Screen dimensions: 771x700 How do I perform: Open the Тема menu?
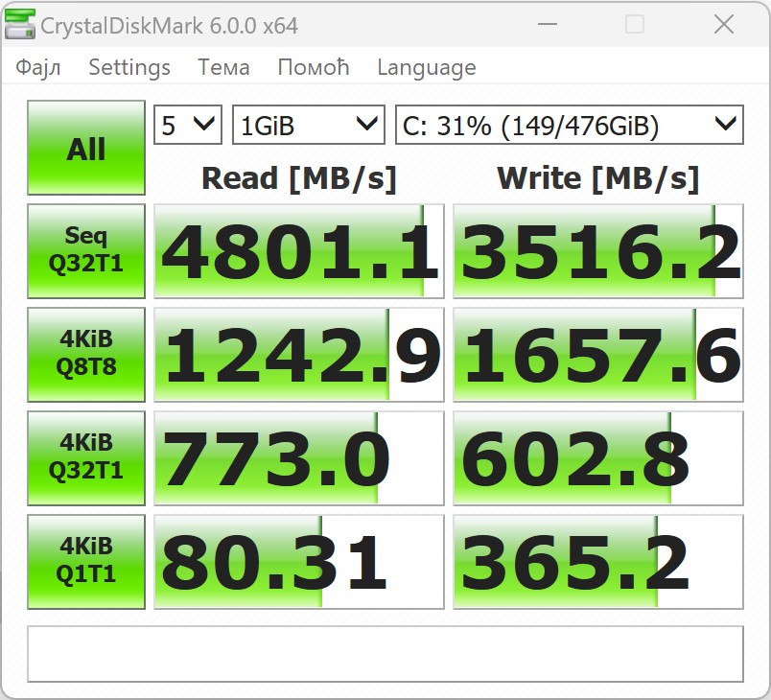(x=223, y=67)
